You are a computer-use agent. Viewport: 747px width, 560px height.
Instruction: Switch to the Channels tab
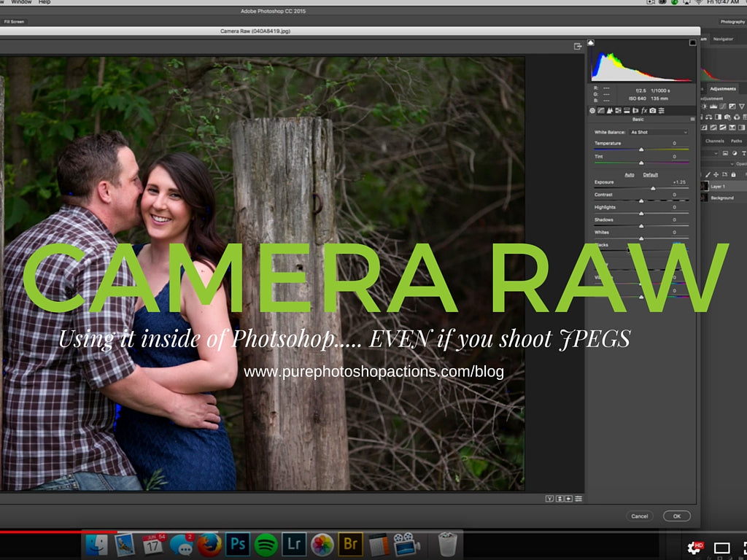click(x=715, y=141)
